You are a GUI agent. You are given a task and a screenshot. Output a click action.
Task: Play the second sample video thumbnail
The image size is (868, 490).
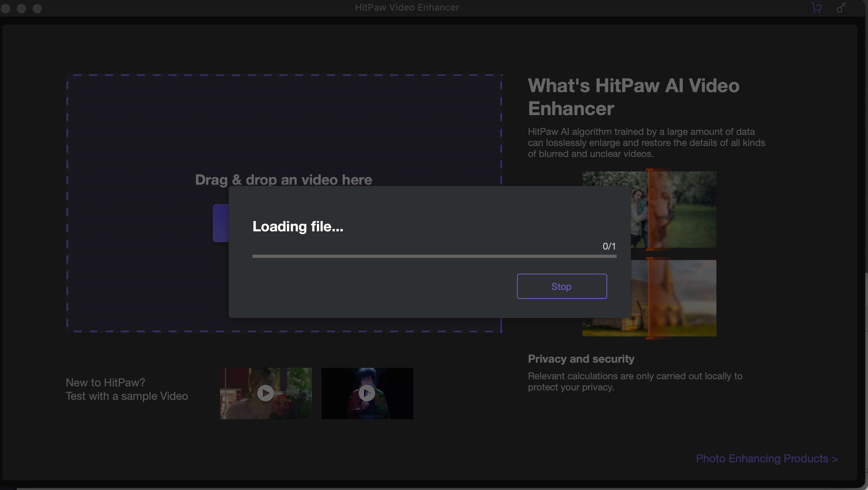(367, 393)
